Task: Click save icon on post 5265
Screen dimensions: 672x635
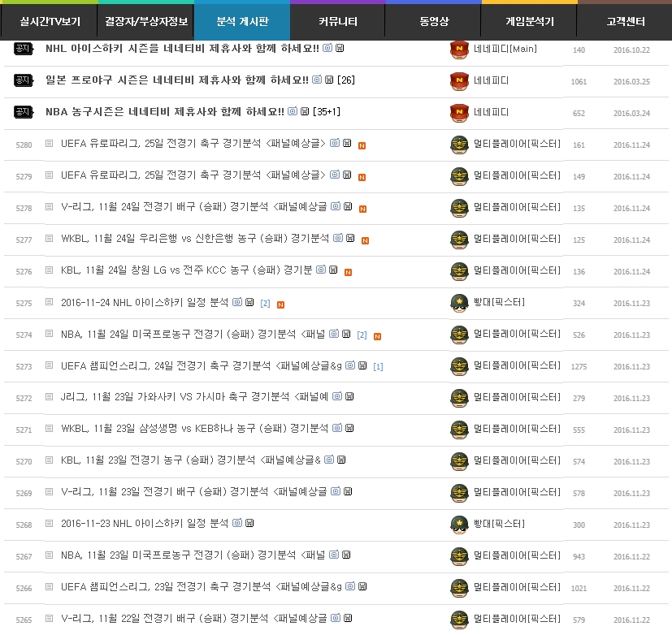Action: 348,618
